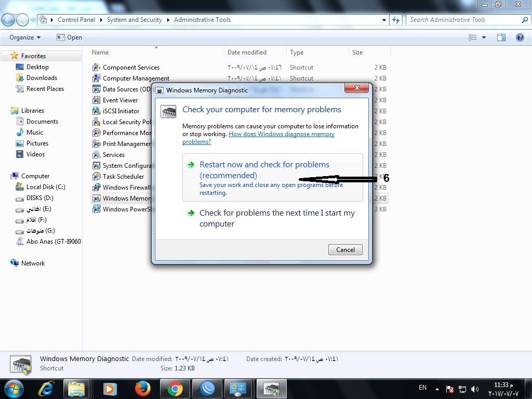Select the Event Viewer shortcut icon
Image resolution: width=532 pixels, height=399 pixels.
(x=96, y=100)
